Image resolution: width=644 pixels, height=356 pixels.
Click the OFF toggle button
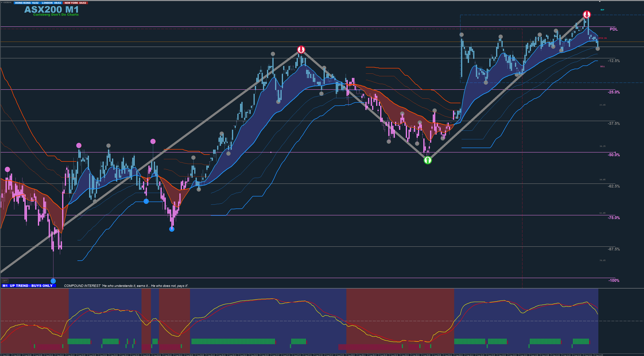(5, 281)
